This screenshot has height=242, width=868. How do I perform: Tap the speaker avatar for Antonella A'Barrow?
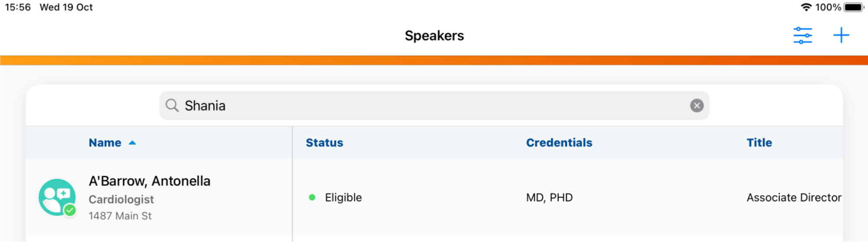(x=56, y=197)
